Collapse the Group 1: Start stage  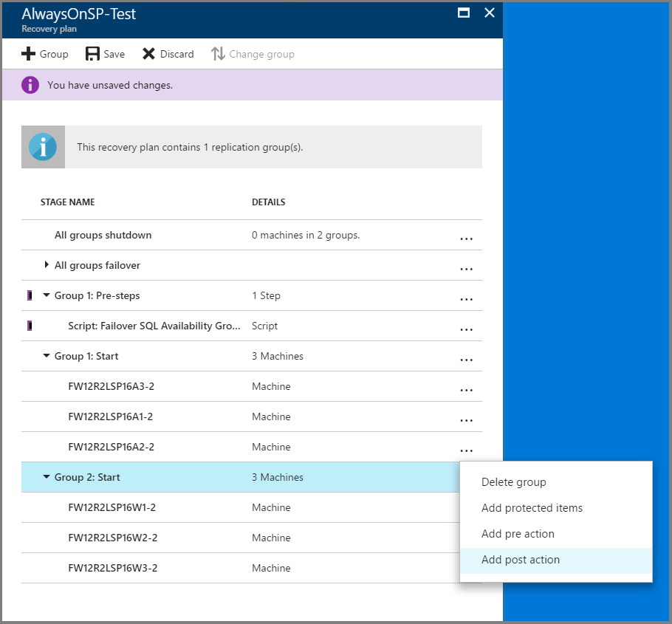coord(47,356)
